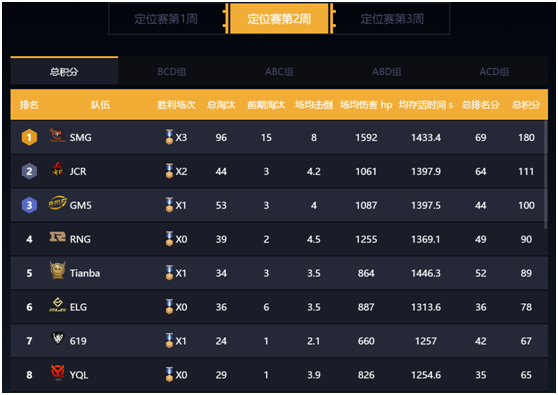Click the Tianba team logo icon
Screen dimensions: 558x395
point(57,270)
